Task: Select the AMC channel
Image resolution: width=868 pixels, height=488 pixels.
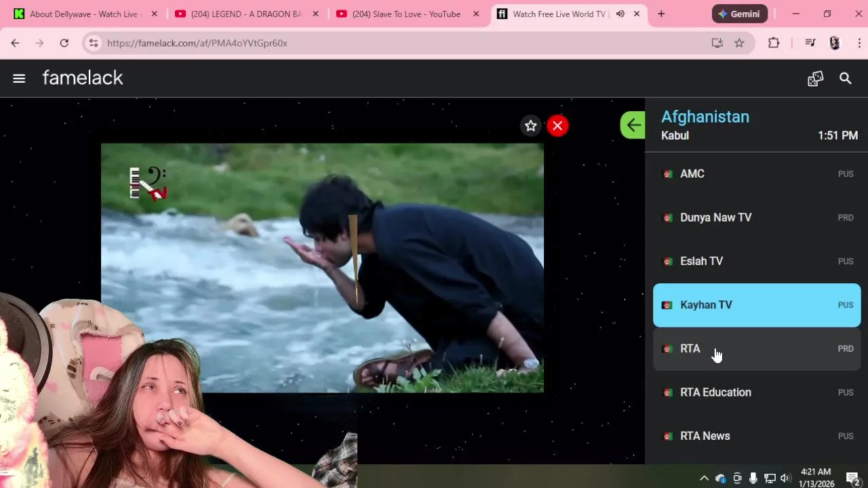Action: [757, 174]
